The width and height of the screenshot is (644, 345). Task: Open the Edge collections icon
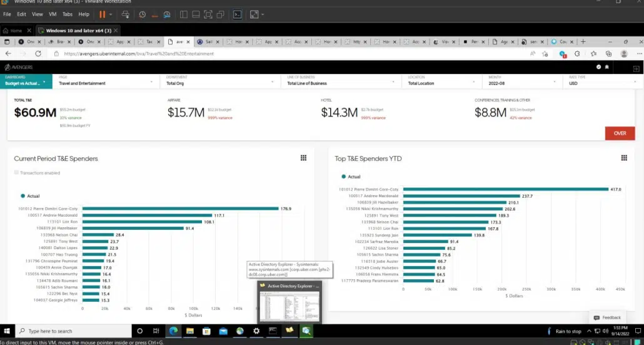pyautogui.click(x=609, y=53)
